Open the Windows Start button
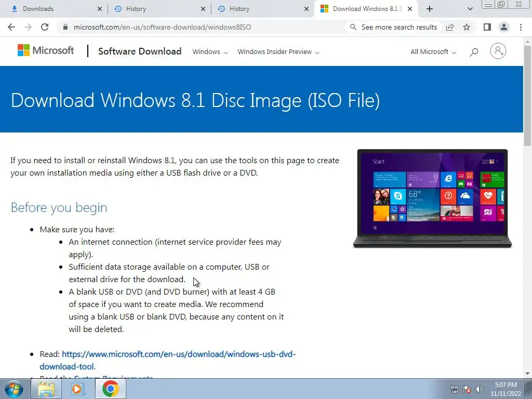 (x=14, y=389)
